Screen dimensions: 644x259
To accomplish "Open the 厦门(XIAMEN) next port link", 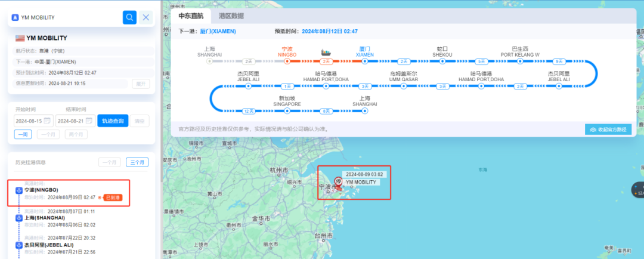I will click(x=218, y=31).
